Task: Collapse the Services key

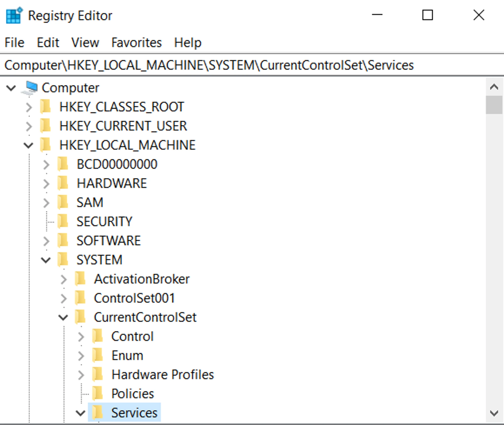Action: [x=81, y=413]
